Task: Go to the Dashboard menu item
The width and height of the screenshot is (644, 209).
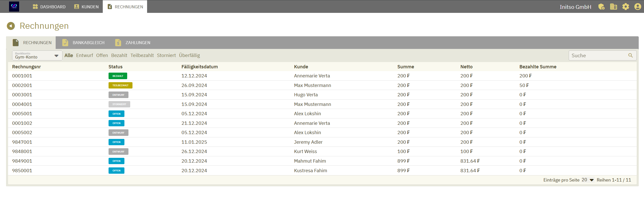Action: [x=49, y=7]
